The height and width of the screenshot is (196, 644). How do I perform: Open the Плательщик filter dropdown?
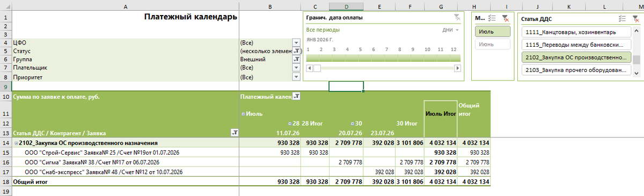[x=296, y=68]
